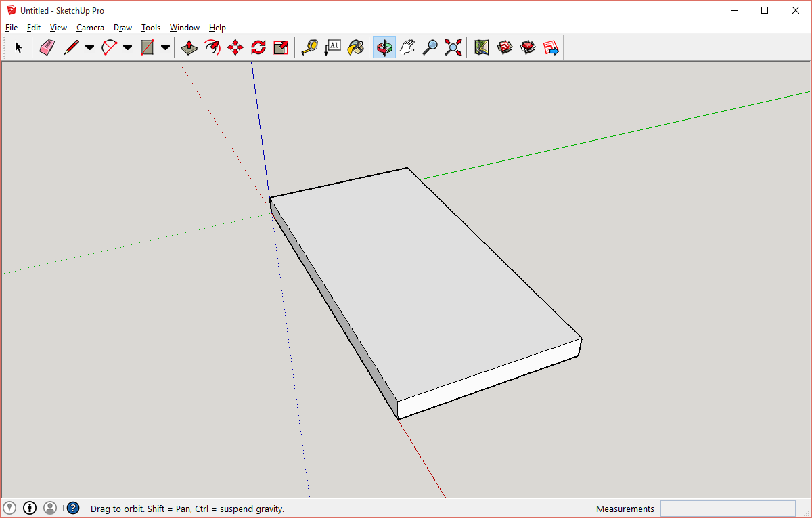
Task: Open the Camera menu
Action: pos(90,28)
